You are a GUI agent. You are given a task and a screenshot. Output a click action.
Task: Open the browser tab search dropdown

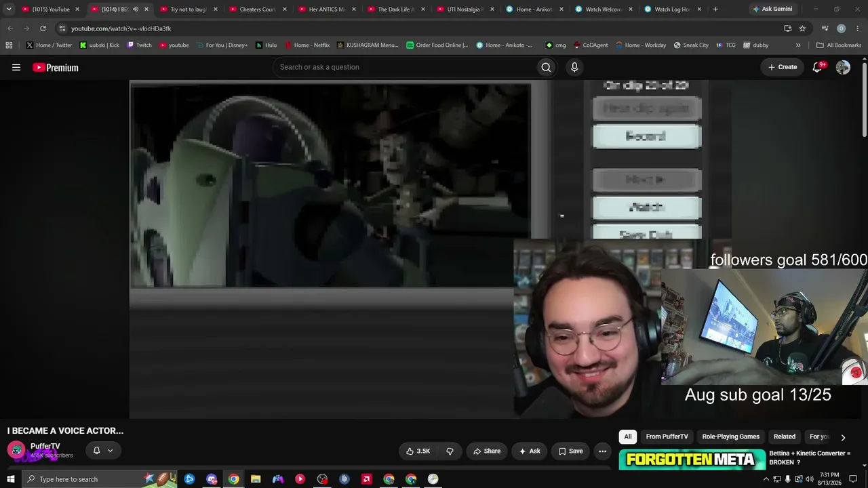click(x=9, y=9)
